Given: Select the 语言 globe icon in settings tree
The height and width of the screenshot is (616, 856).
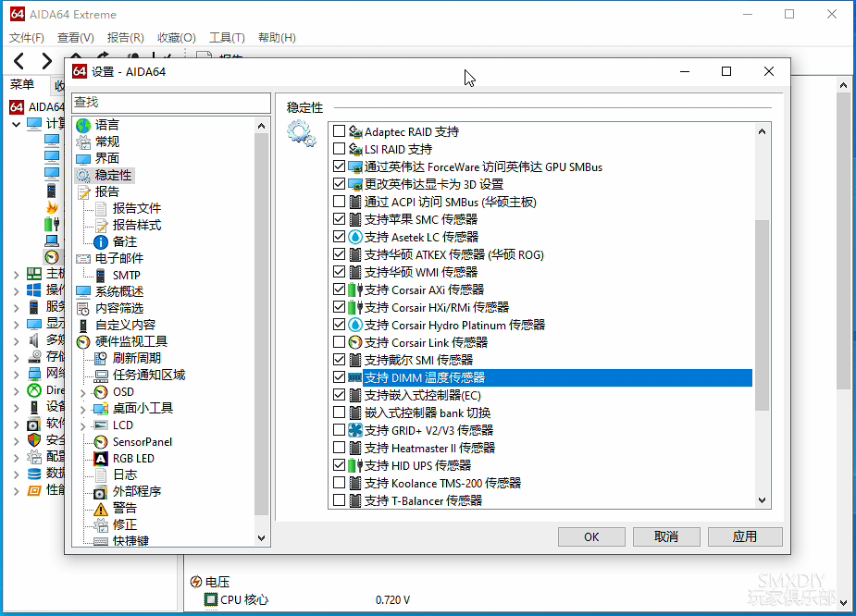Looking at the screenshot, I should 83,126.
